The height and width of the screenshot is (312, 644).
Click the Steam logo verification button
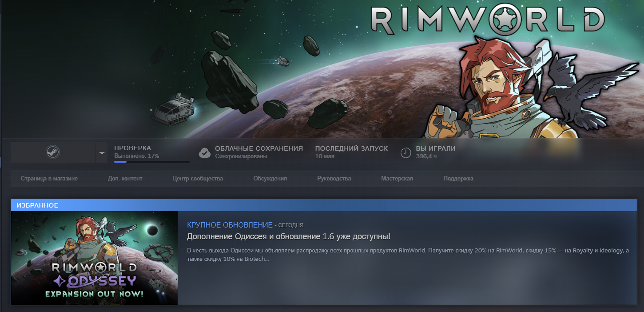click(53, 152)
